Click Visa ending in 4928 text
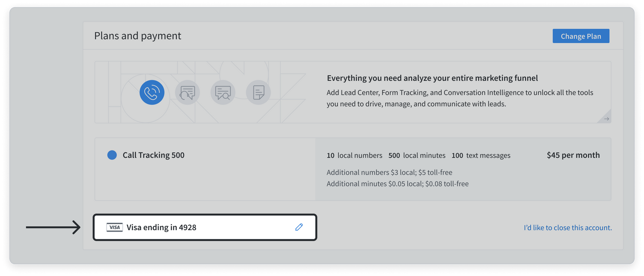The image size is (644, 276). [161, 227]
